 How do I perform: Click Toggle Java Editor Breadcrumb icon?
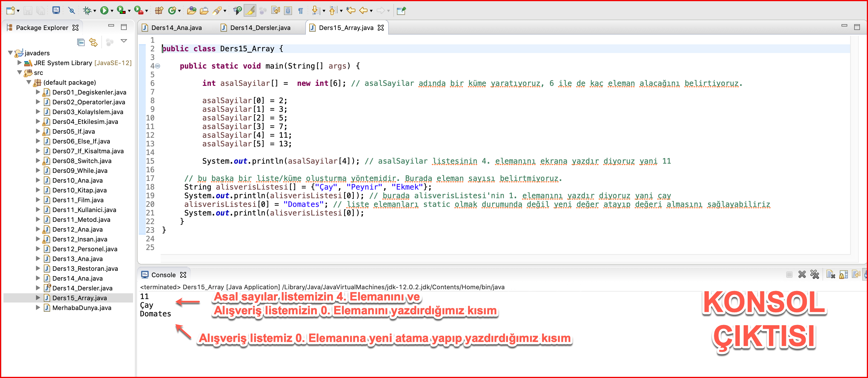[x=237, y=10]
